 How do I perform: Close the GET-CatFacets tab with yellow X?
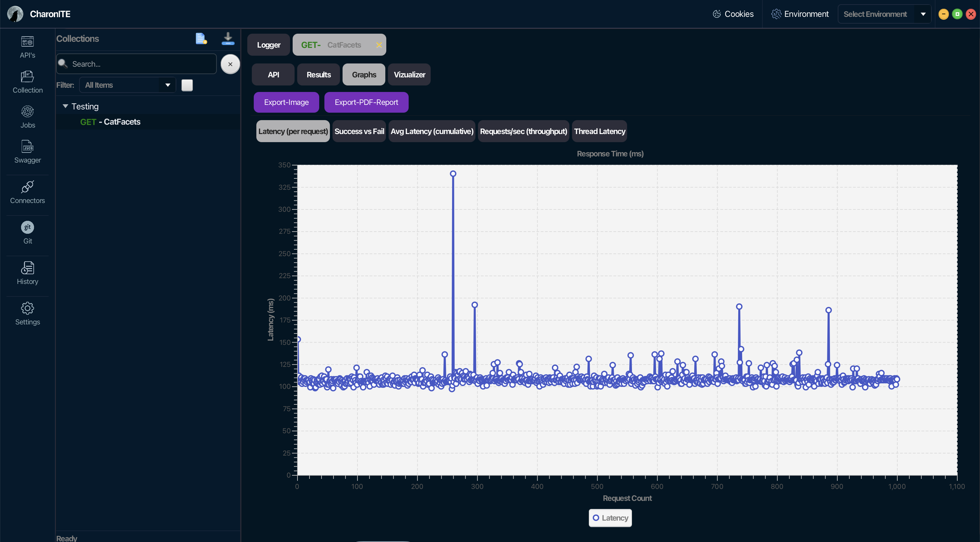379,45
